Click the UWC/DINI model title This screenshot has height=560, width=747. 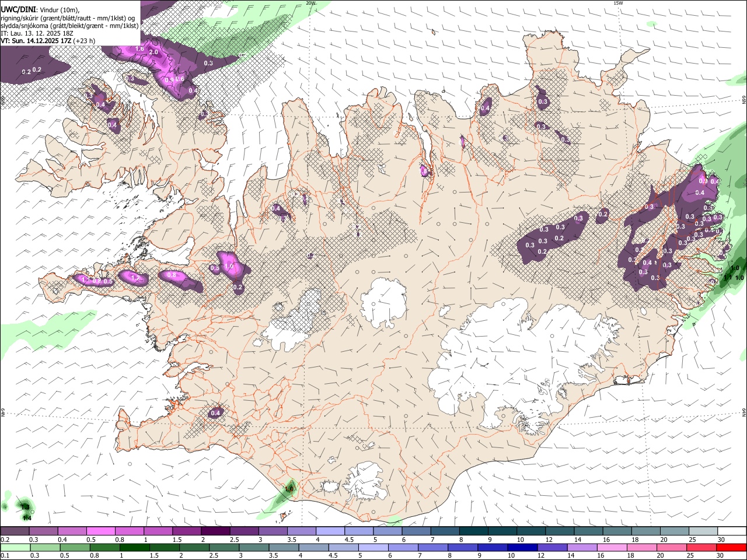pos(18,9)
